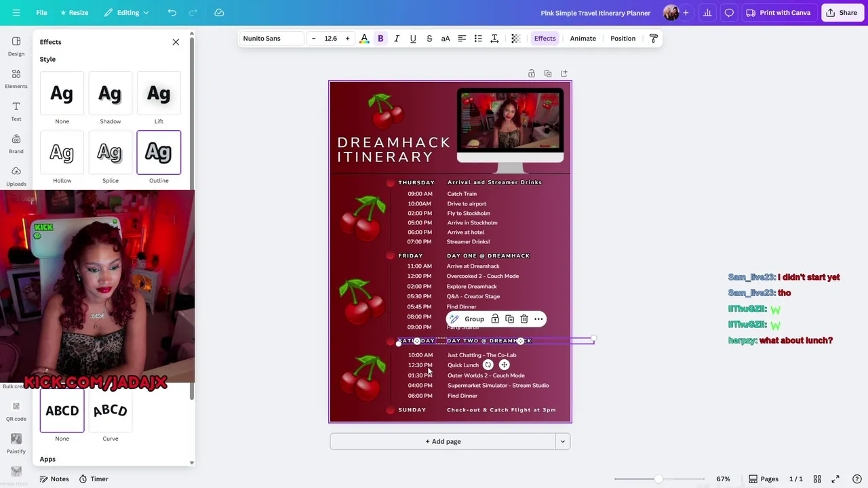Screen dimensions: 868x488
Task: Click the Redo arrow
Action: point(193,13)
